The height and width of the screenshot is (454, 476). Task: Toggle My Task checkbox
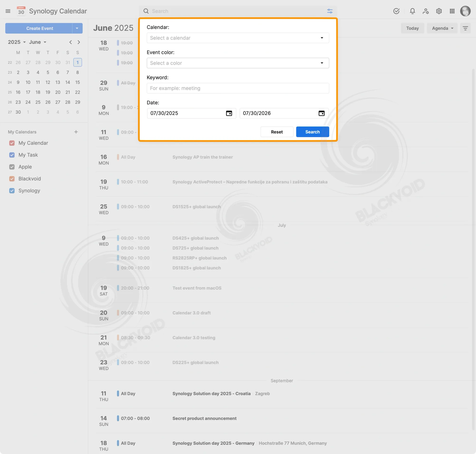click(x=12, y=155)
